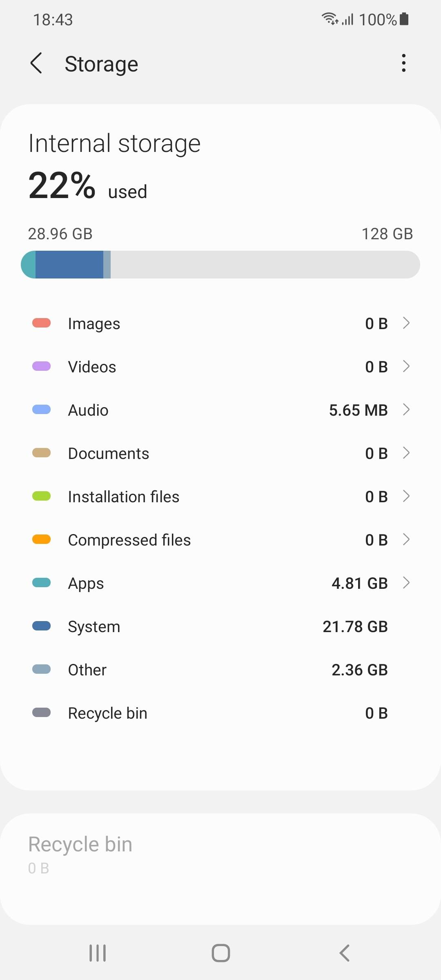
Task: Select the Other storage row
Action: [x=220, y=670]
